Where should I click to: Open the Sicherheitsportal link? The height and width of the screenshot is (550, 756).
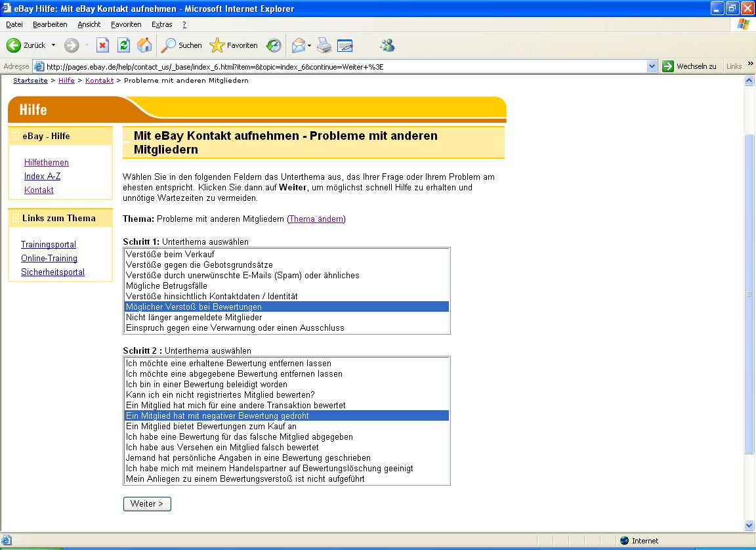[52, 272]
